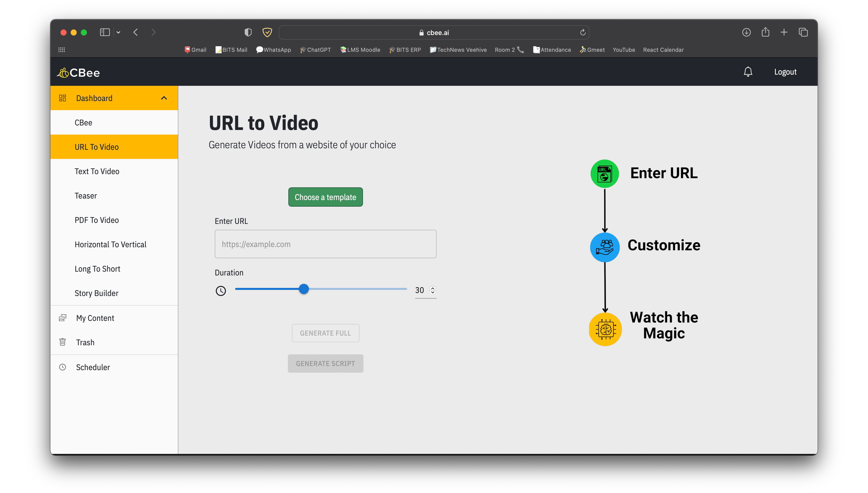Click the browser forward arrow

[154, 32]
